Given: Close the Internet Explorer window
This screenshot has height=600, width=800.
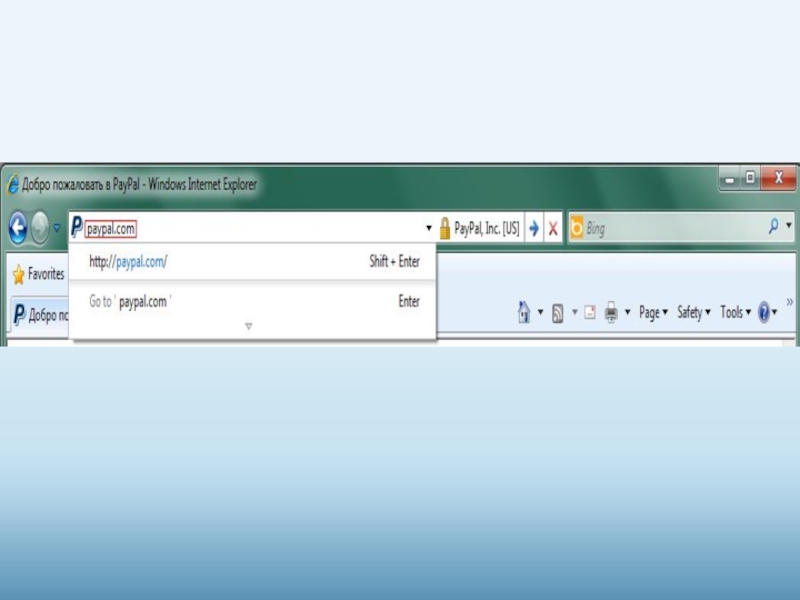Looking at the screenshot, I should [778, 178].
